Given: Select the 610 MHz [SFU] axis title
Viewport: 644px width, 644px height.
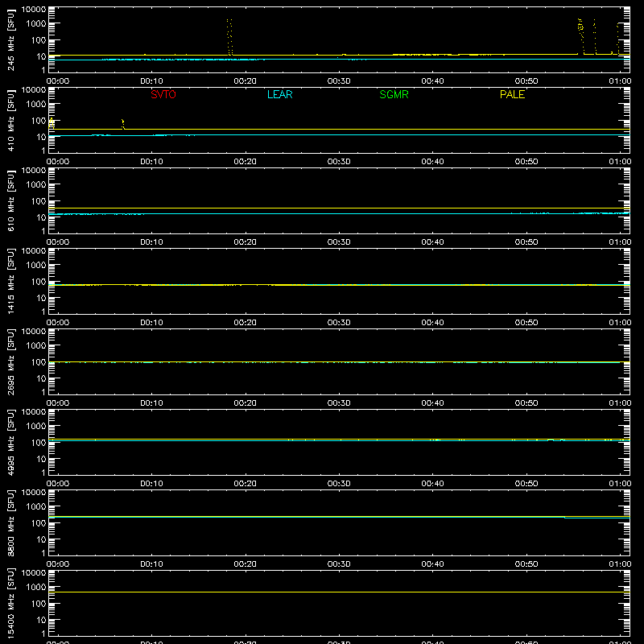Looking at the screenshot, I should click(10, 200).
